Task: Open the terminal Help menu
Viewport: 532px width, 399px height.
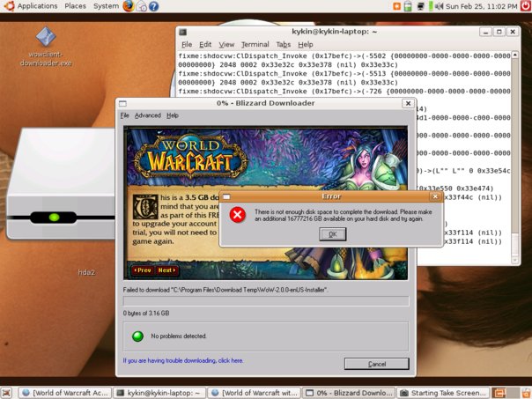Action: [x=306, y=44]
